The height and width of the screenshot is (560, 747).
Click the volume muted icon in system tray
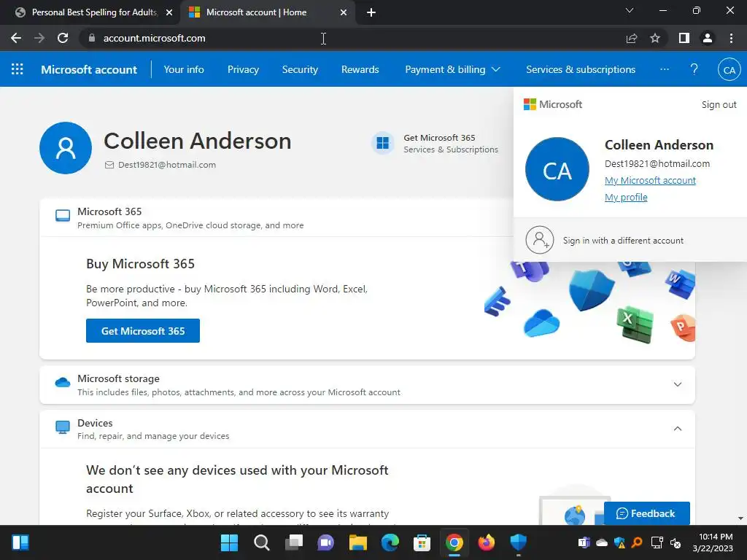(x=676, y=542)
